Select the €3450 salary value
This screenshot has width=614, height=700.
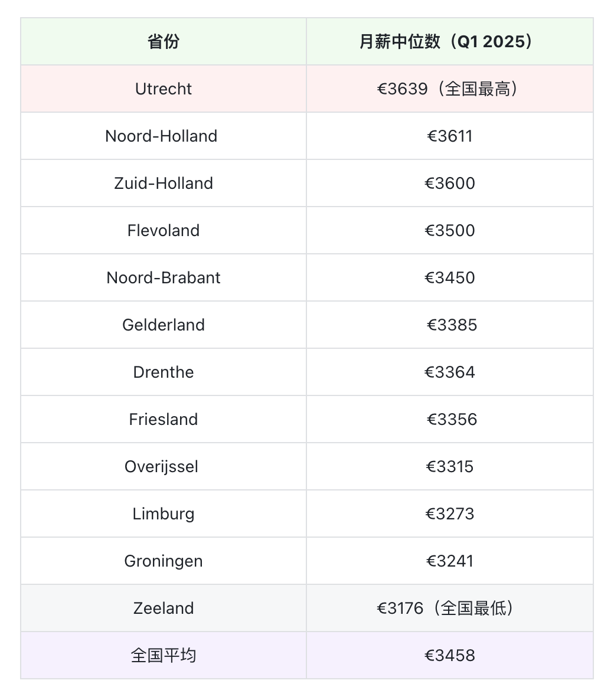450,277
